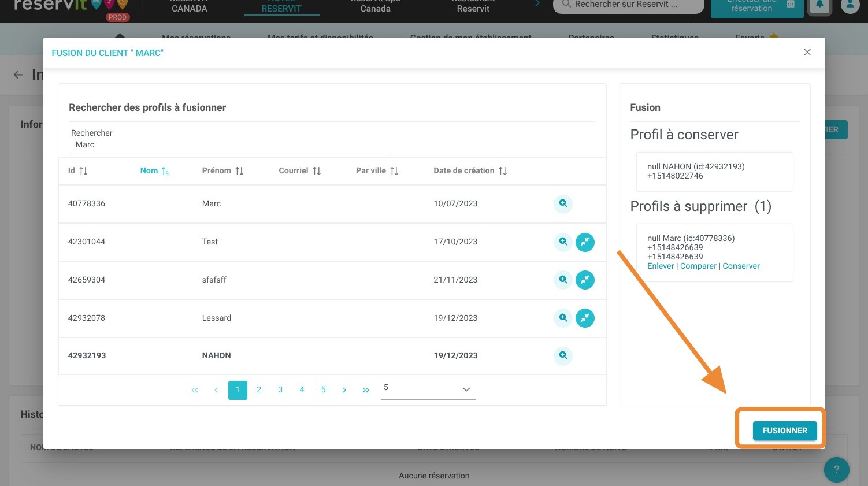Screen dimensions: 868x486
Task: Click the profile to keep NAHON card
Action: [714, 172]
